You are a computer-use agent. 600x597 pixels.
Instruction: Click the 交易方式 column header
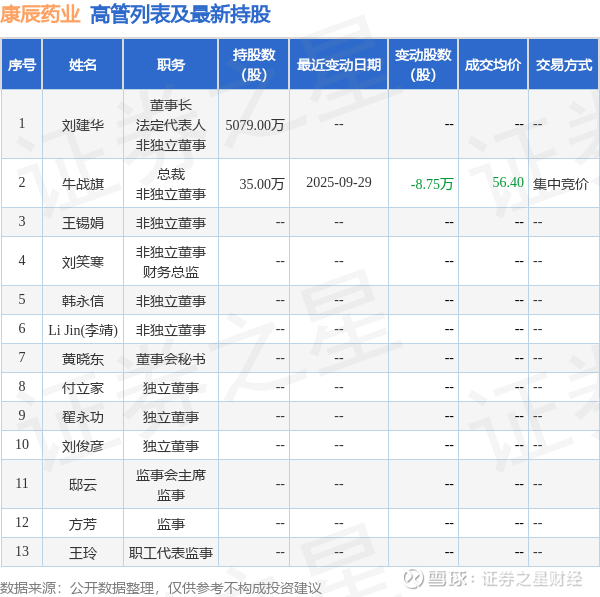point(564,65)
